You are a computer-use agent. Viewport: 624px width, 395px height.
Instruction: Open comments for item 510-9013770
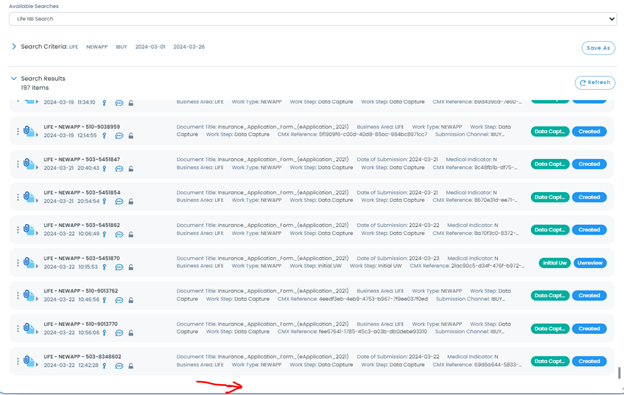pyautogui.click(x=119, y=333)
